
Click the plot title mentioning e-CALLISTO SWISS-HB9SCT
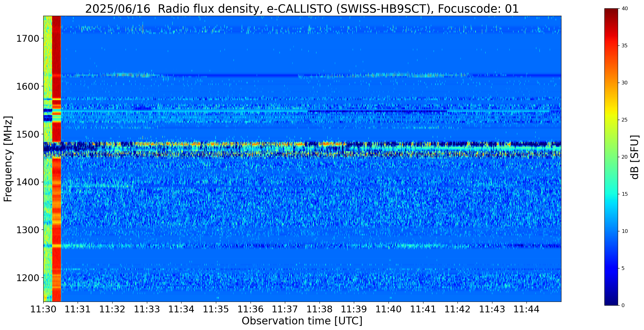click(302, 9)
